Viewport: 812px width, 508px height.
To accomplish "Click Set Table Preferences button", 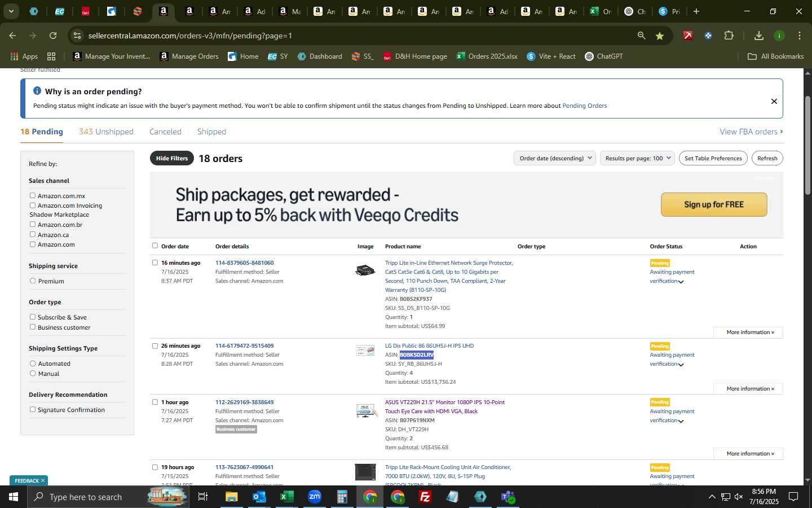I will click(x=713, y=158).
